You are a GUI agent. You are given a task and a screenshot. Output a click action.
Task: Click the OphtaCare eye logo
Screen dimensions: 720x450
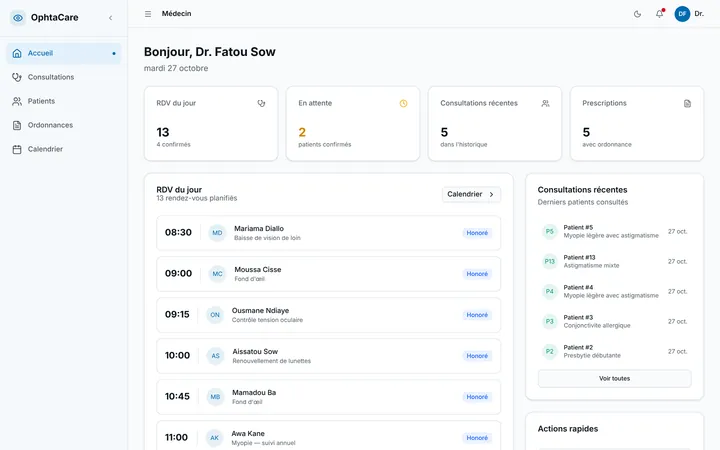tap(18, 18)
